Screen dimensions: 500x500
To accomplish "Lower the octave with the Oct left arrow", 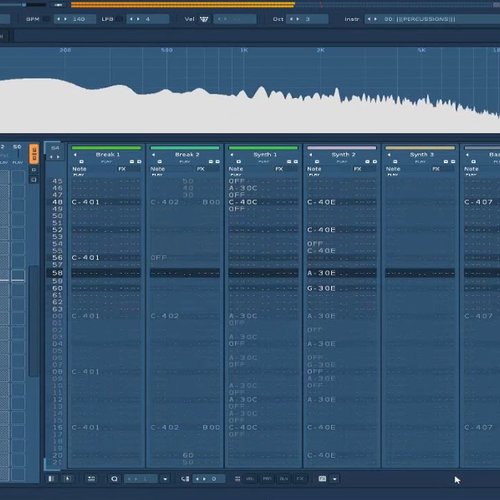I will (291, 19).
